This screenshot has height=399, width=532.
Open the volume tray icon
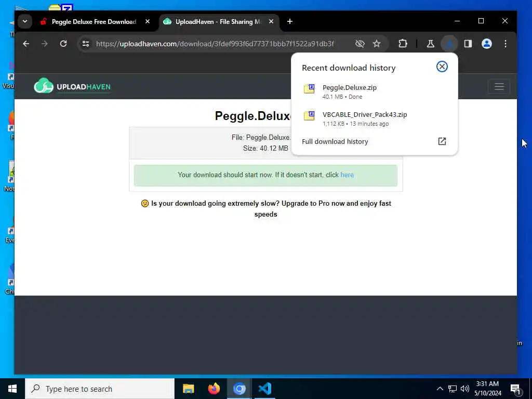pos(465,389)
